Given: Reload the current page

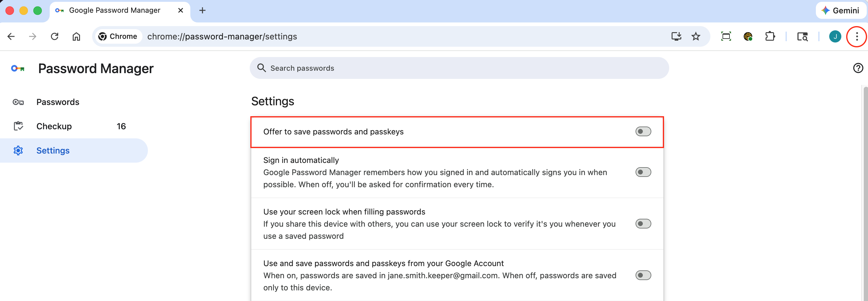Looking at the screenshot, I should coord(55,36).
